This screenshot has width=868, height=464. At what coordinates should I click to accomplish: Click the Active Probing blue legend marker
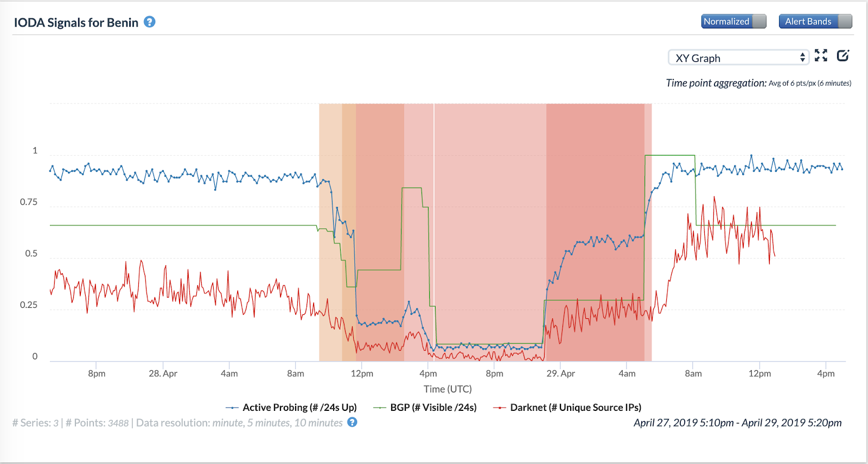232,408
